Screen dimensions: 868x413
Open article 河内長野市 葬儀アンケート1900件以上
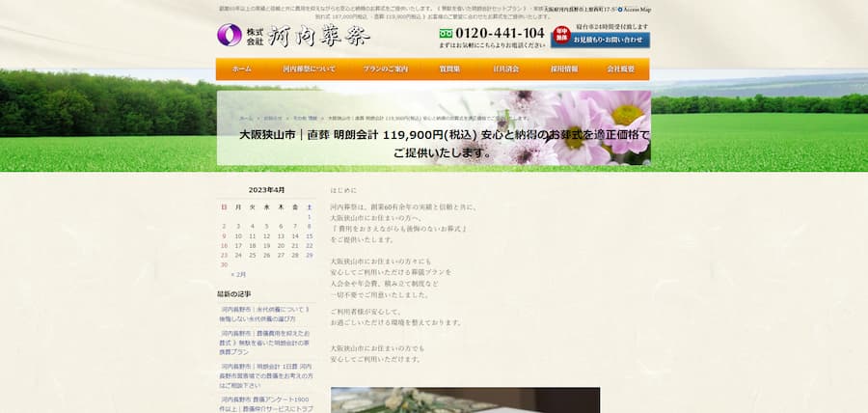[266, 404]
